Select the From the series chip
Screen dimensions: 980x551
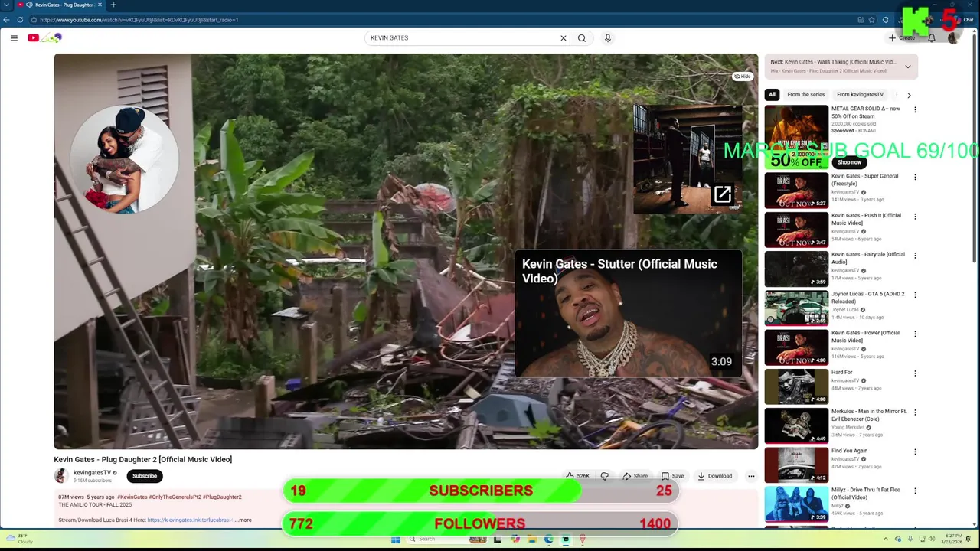805,95
